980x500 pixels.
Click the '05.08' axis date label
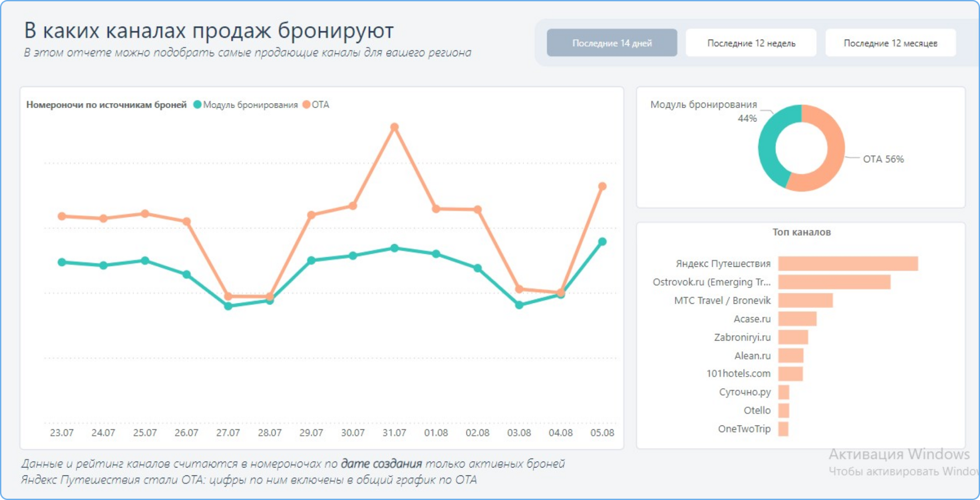click(x=602, y=432)
